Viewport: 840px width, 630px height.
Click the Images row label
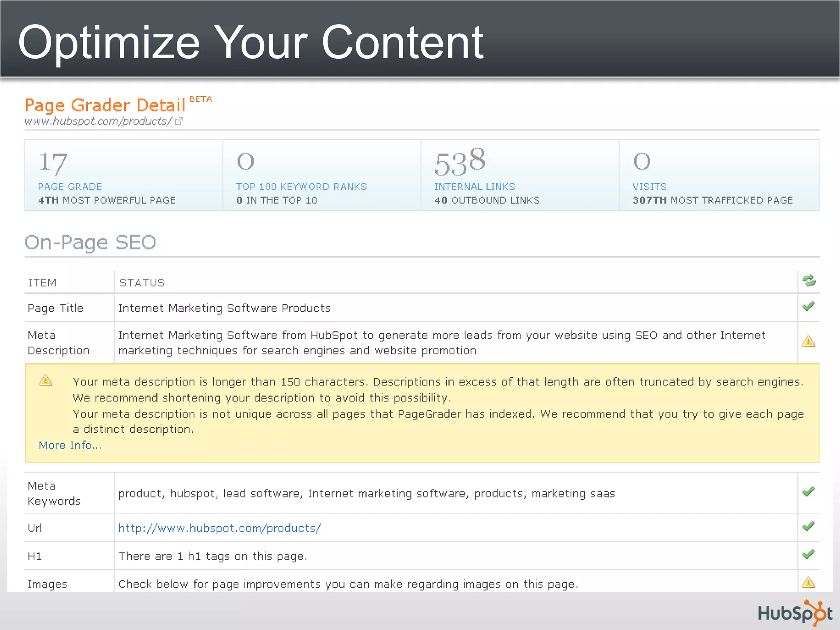47,584
